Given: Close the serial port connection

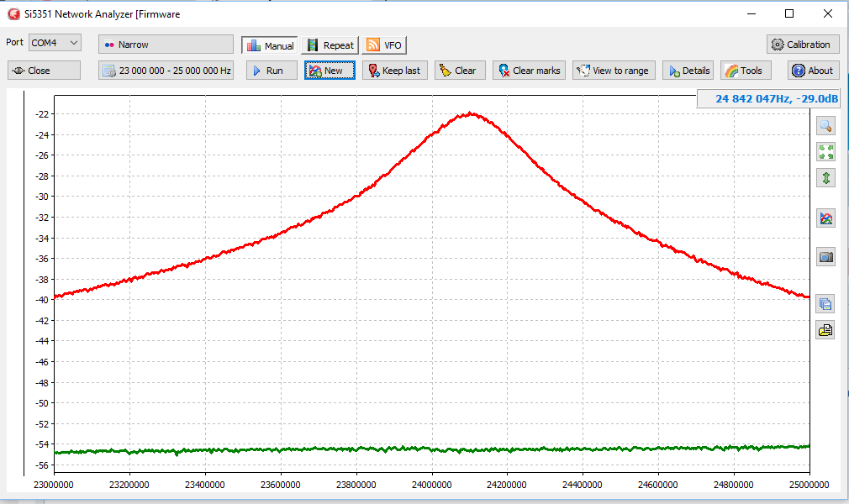Looking at the screenshot, I should coord(44,71).
